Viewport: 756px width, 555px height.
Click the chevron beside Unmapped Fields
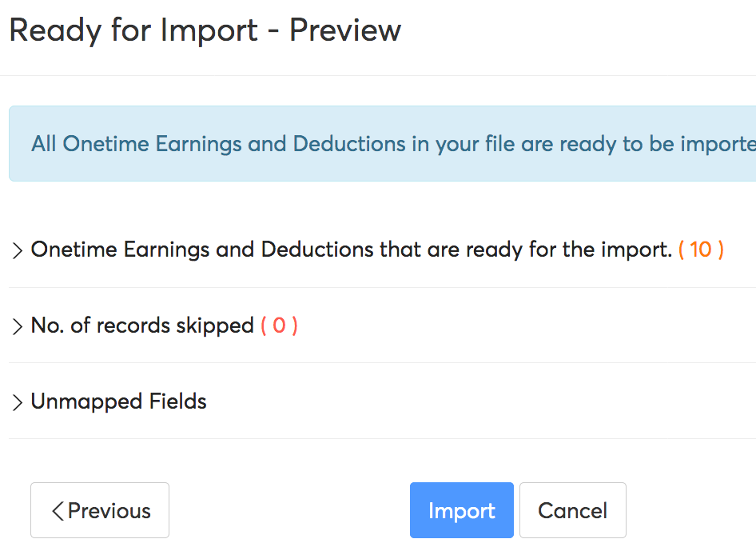tap(16, 401)
